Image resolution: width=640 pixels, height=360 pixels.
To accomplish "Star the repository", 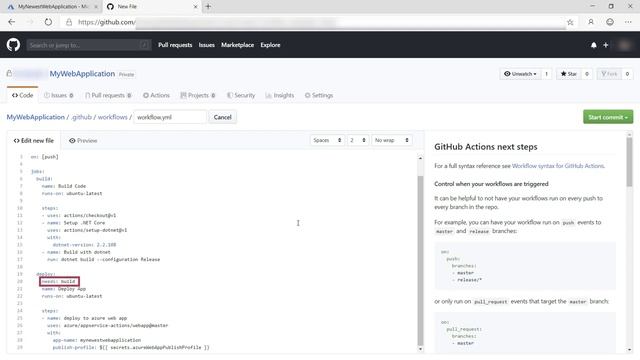I will [x=569, y=74].
